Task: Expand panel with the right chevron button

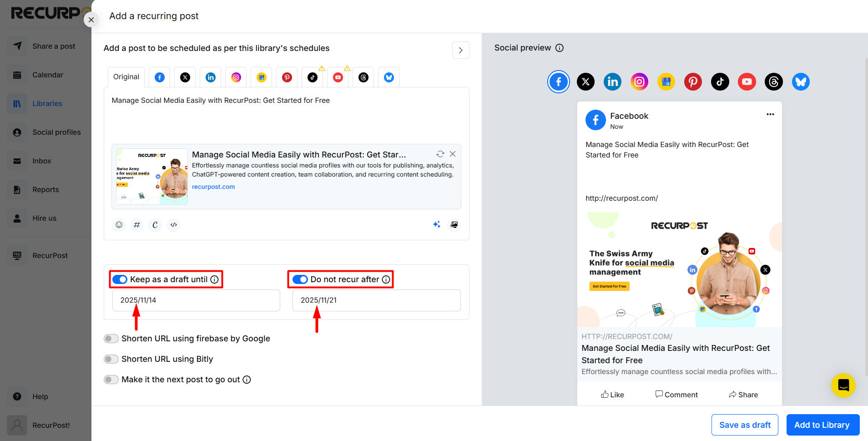Action: click(461, 50)
